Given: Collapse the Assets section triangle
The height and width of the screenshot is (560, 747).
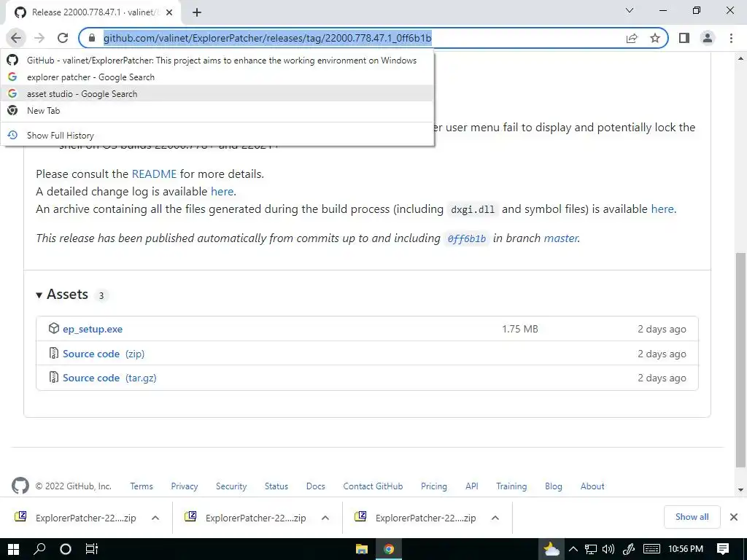Looking at the screenshot, I should click(x=39, y=295).
